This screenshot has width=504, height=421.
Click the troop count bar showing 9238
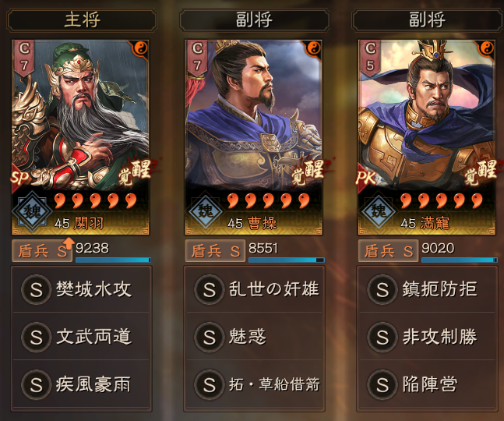coord(113,260)
